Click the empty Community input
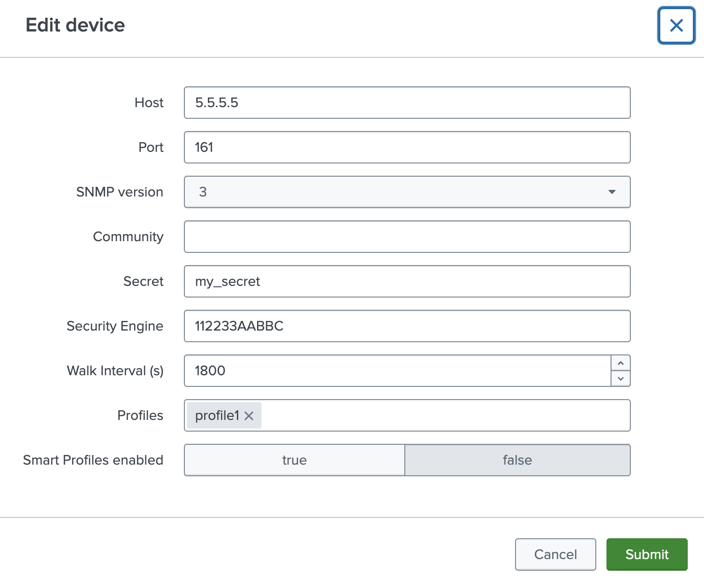The image size is (704, 588). pyautogui.click(x=406, y=237)
